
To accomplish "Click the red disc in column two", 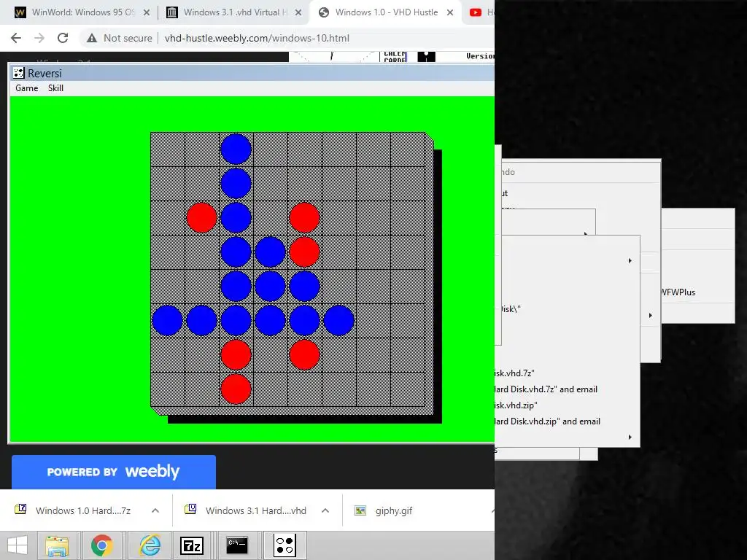I will (x=201, y=217).
